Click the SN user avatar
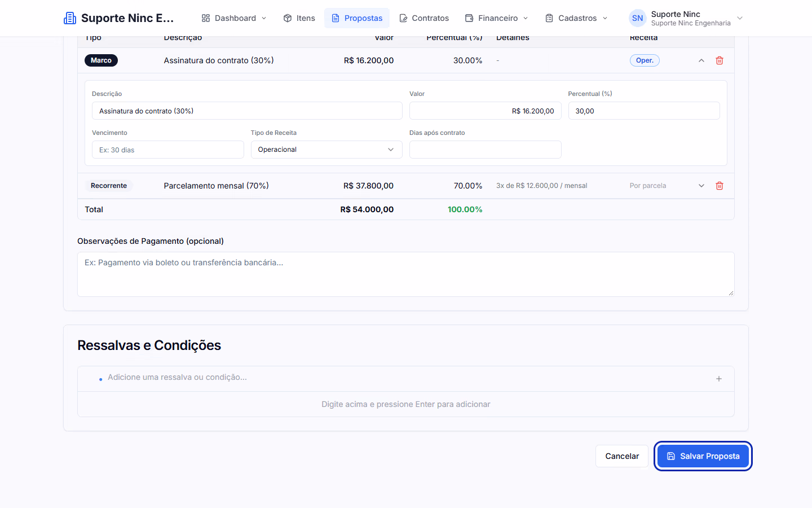This screenshot has width=812, height=508. click(x=638, y=18)
